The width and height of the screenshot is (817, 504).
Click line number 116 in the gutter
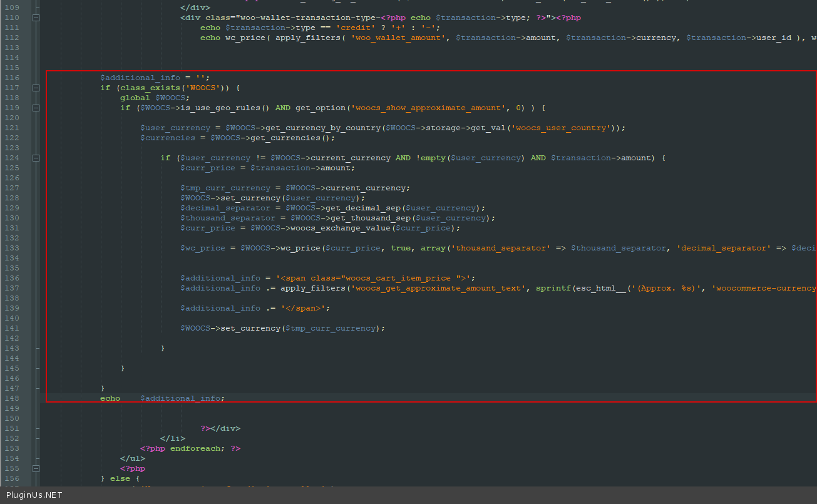(13, 78)
